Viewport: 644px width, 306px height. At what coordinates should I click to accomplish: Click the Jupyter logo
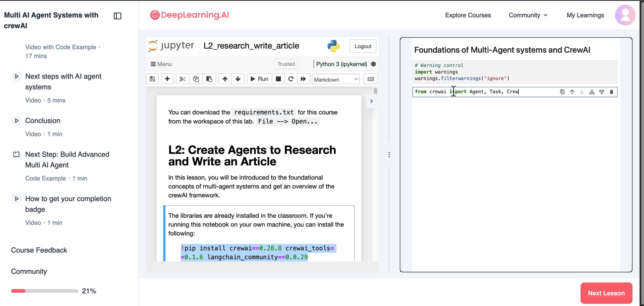[x=171, y=46]
